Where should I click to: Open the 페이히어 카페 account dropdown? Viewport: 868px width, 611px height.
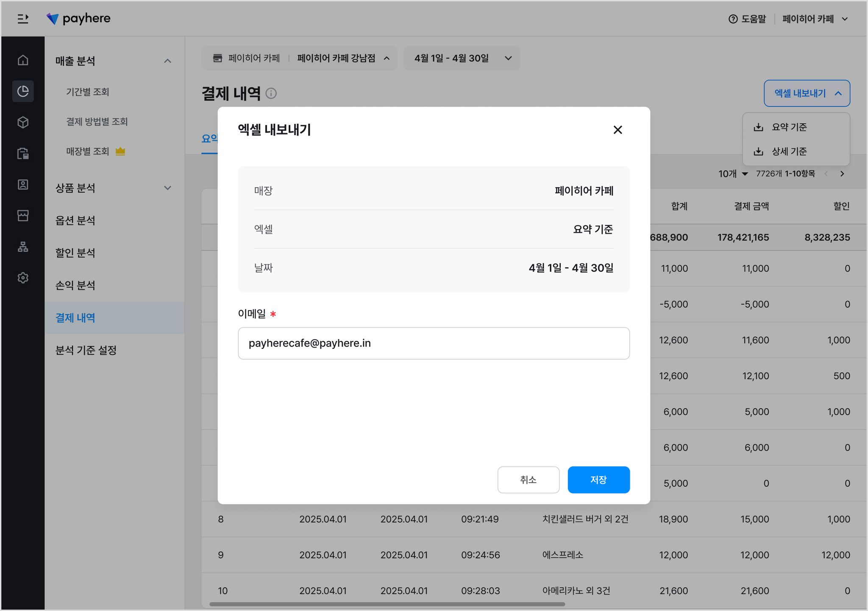tap(815, 19)
